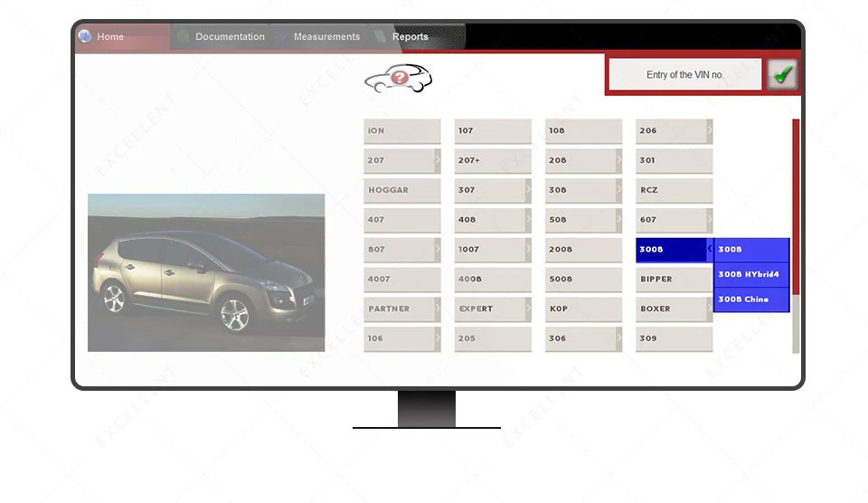This screenshot has height=503, width=868.
Task: Open the Home menu label
Action: [x=110, y=36]
